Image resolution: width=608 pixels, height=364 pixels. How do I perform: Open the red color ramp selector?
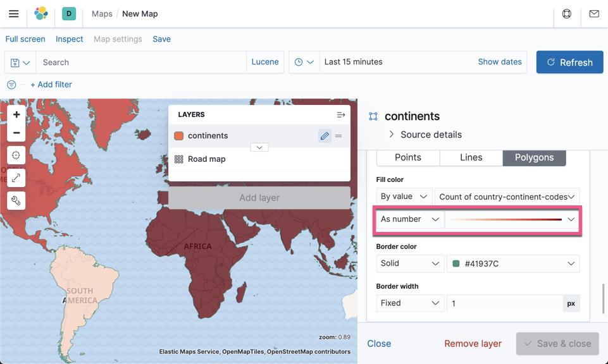(x=512, y=219)
